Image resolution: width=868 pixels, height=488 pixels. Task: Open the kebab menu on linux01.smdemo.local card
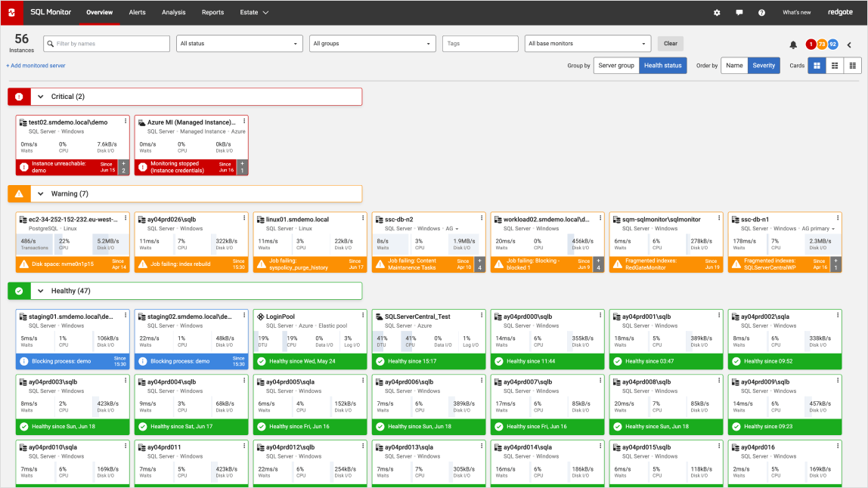tap(363, 218)
